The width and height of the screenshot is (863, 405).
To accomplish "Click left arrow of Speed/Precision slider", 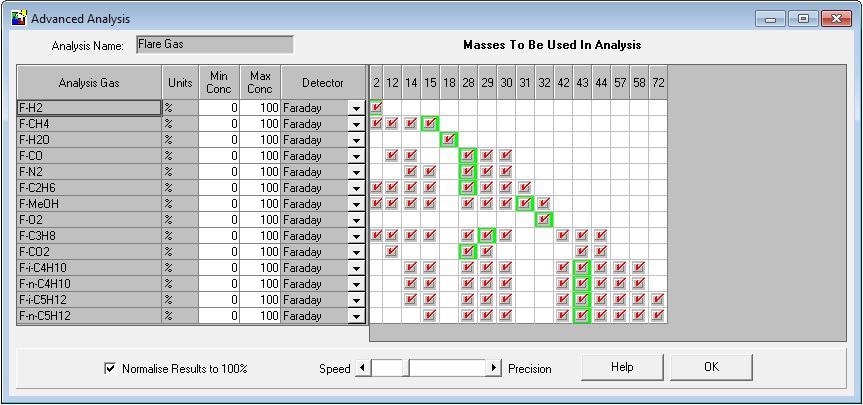I will [363, 368].
